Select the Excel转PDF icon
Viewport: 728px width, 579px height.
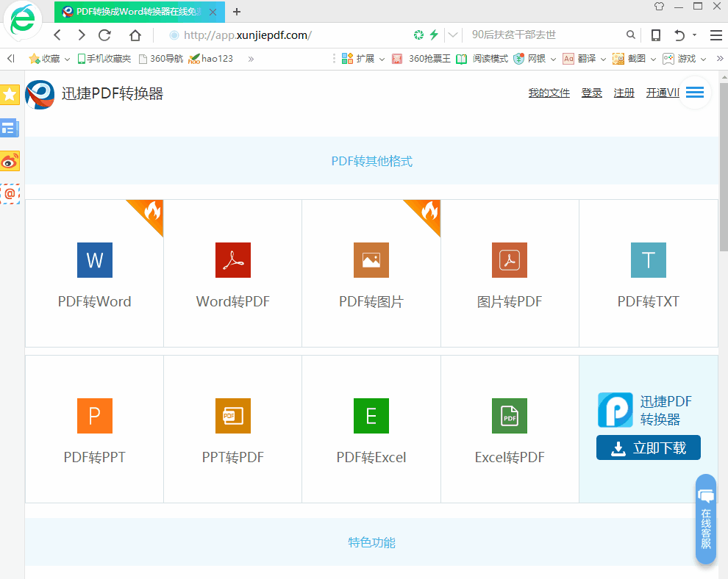click(x=510, y=416)
